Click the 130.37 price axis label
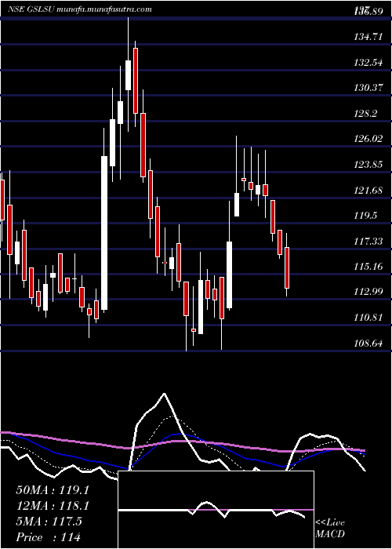The height and width of the screenshot is (549, 392). [x=368, y=88]
